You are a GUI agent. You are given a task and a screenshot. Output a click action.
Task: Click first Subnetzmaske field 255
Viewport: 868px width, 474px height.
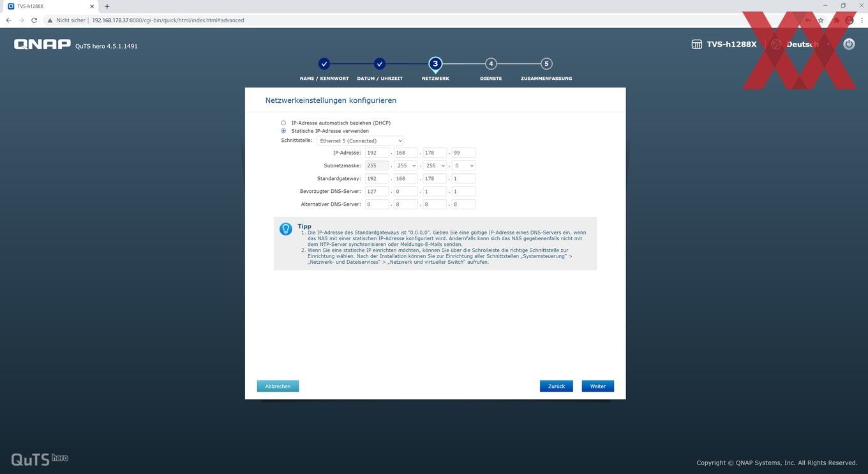377,165
